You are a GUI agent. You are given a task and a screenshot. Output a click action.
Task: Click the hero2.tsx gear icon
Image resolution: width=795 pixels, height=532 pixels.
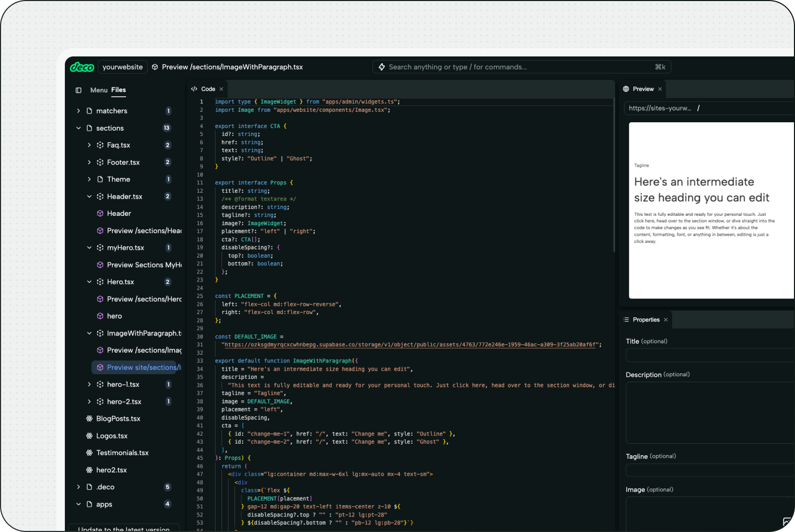[x=89, y=470]
